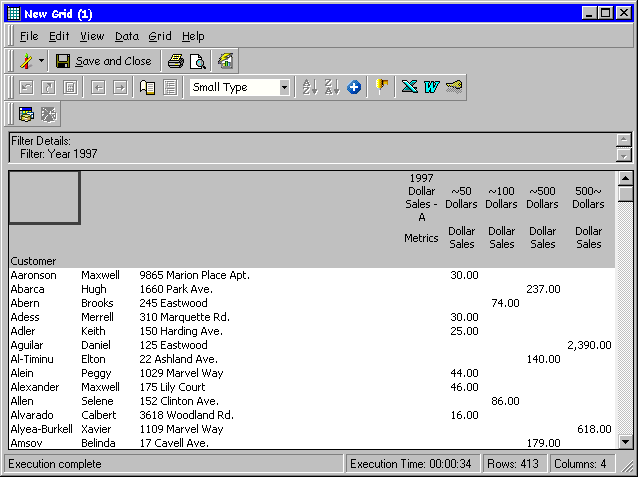Open the Help menu
Screen dimensions: 638x477
[193, 37]
